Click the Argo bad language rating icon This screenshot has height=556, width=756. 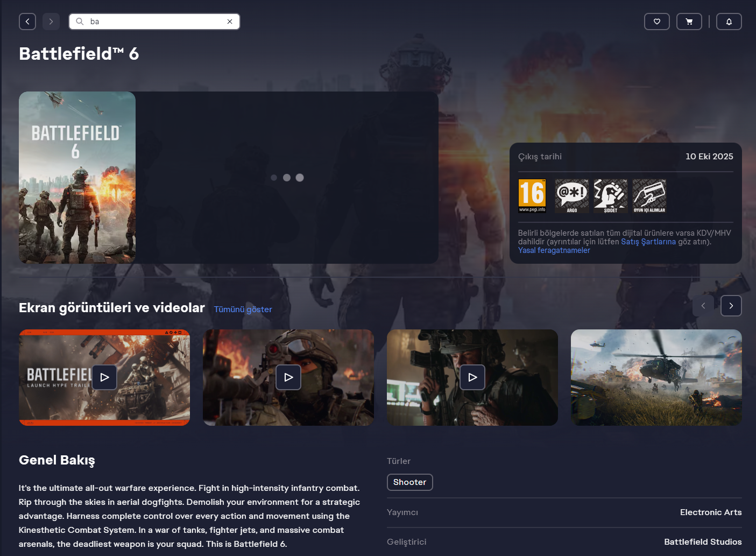click(x=572, y=196)
